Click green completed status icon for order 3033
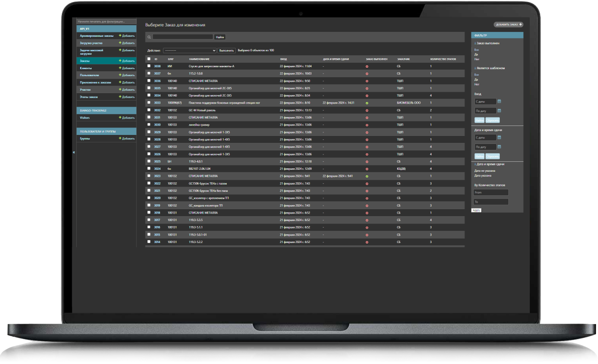Image resolution: width=598 pixels, height=364 pixels. pos(367,103)
